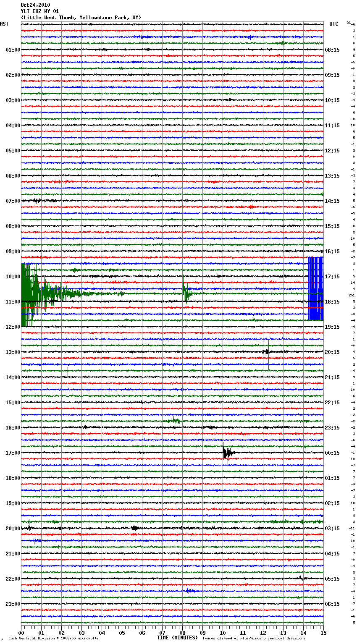Click the 05 minute tick label
Viewport: 357px width, 644px height.
pos(122,633)
